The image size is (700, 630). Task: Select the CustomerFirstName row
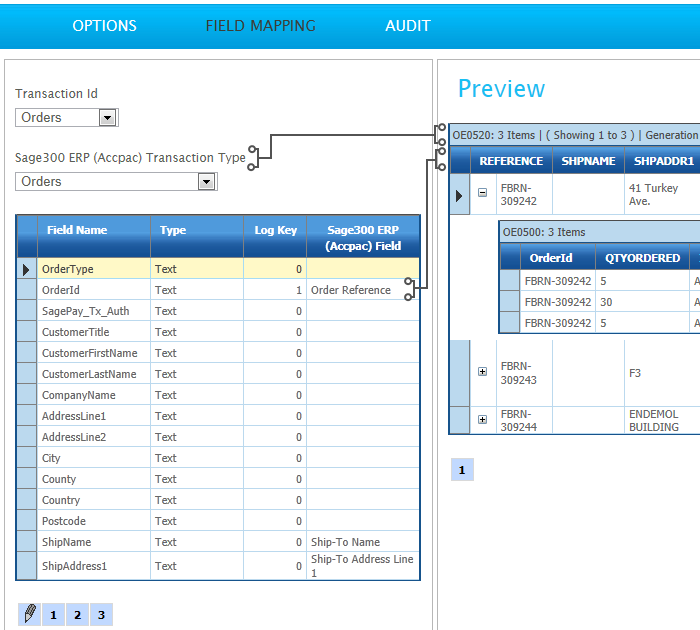89,353
